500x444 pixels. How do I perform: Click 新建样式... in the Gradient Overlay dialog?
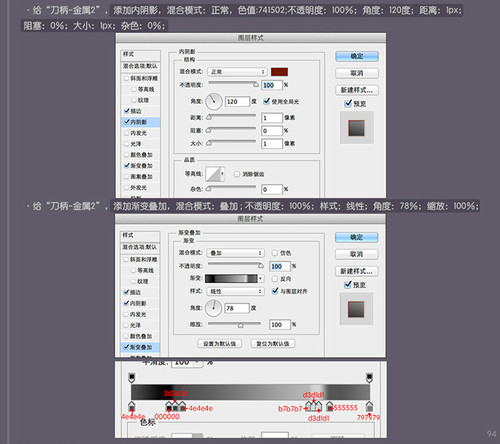[356, 271]
